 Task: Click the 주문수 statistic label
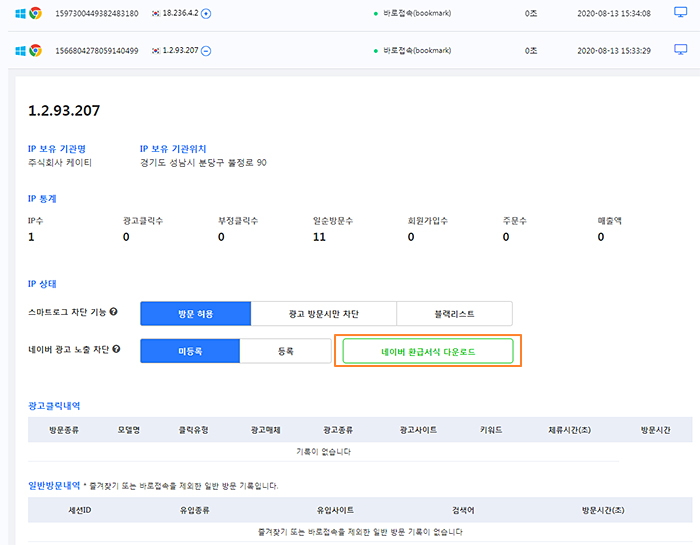coord(515,220)
